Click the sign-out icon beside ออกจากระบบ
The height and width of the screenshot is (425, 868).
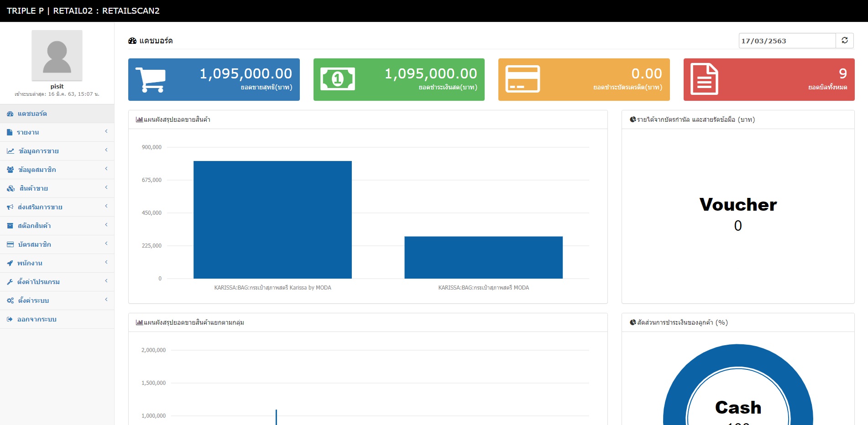pyautogui.click(x=10, y=319)
